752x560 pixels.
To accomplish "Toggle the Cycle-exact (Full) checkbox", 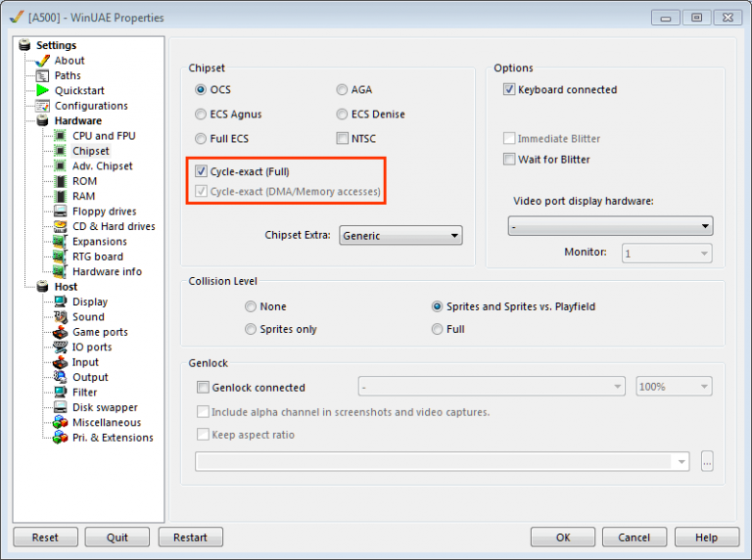I will point(202,171).
